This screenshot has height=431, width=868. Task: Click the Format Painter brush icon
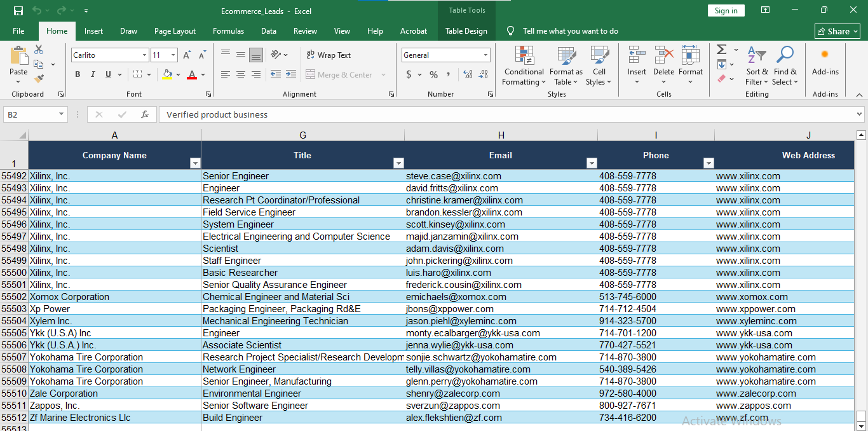pos(39,79)
